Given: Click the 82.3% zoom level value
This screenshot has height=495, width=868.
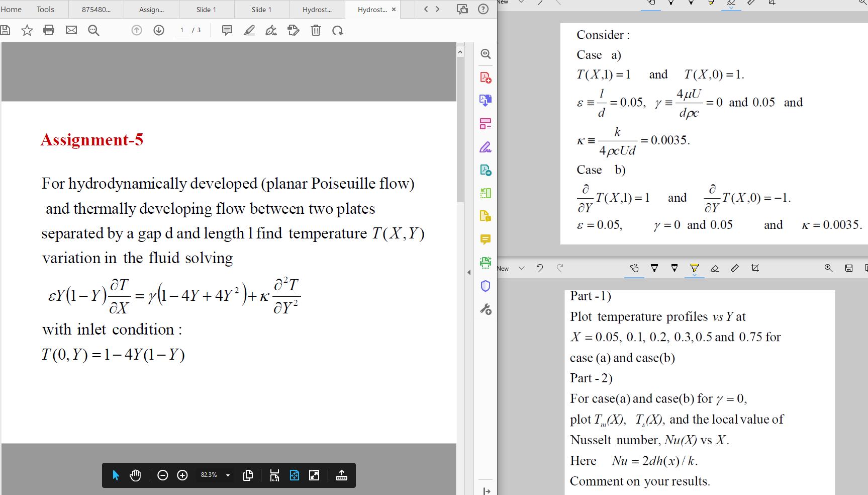Looking at the screenshot, I should [x=209, y=475].
